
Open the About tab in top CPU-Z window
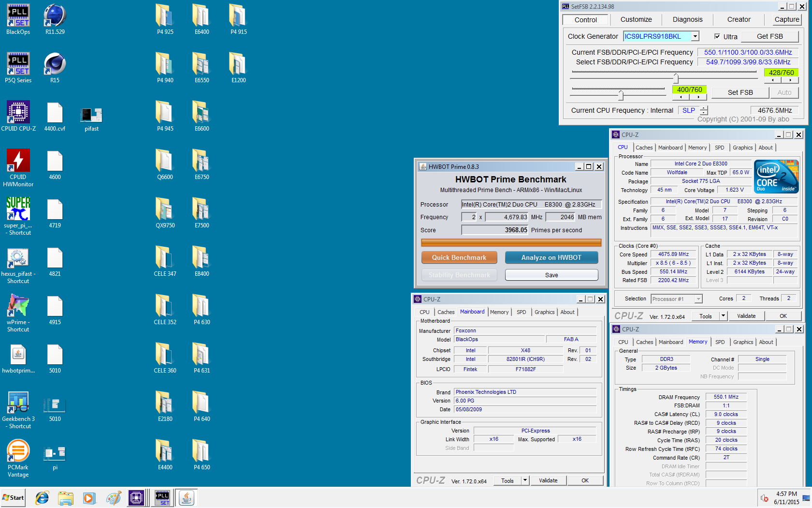[765, 148]
